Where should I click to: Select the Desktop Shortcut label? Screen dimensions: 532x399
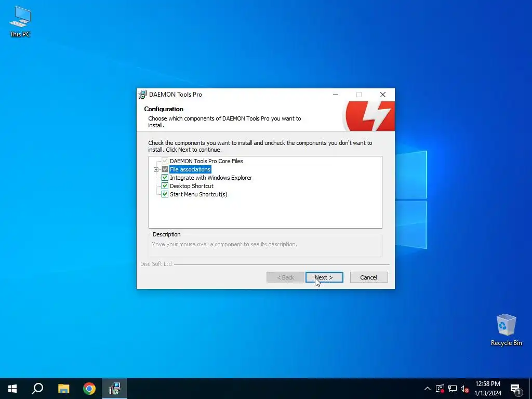tap(192, 186)
